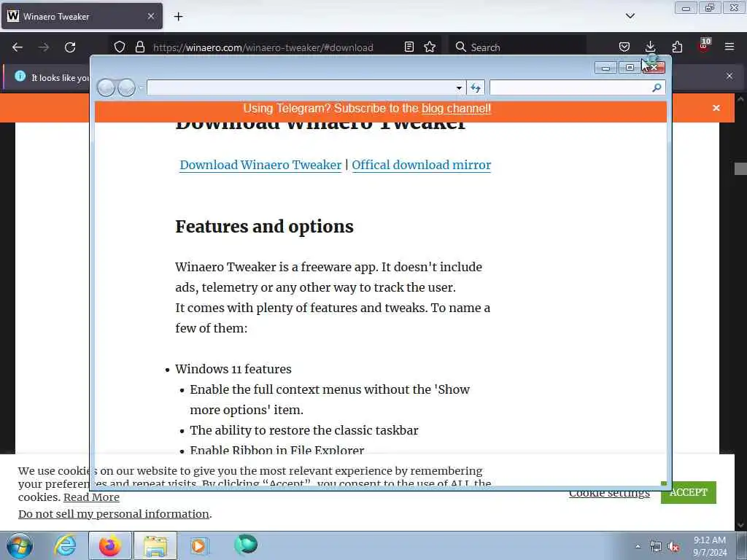747x560 pixels.
Task: Click Offical download mirror link
Action: (422, 165)
